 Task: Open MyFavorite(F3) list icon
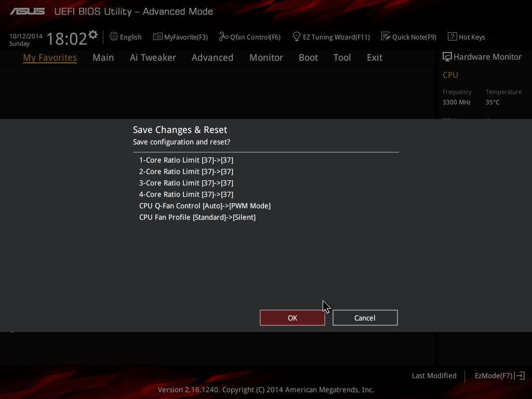tap(158, 37)
